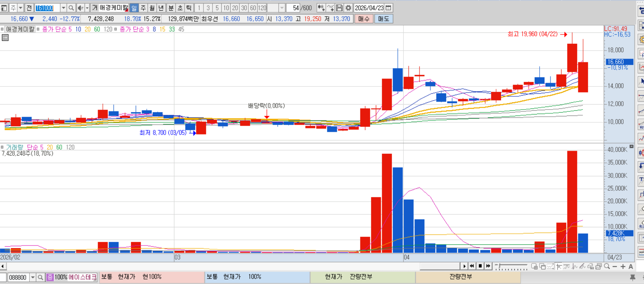Select minute (분) chart period
Image resolution: width=644 pixels, height=284 pixels.
click(x=171, y=8)
